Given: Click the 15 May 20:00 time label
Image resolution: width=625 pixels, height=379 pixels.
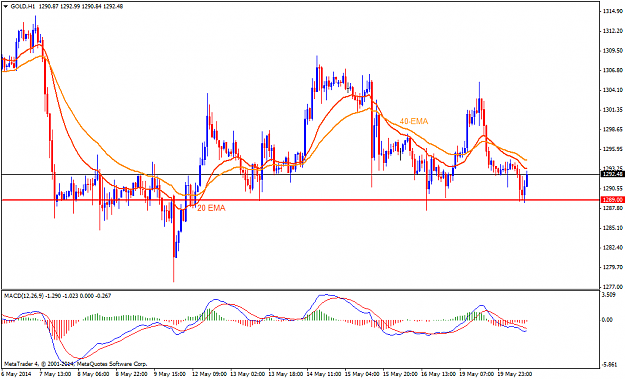Looking at the screenshot, I should click(x=400, y=375).
